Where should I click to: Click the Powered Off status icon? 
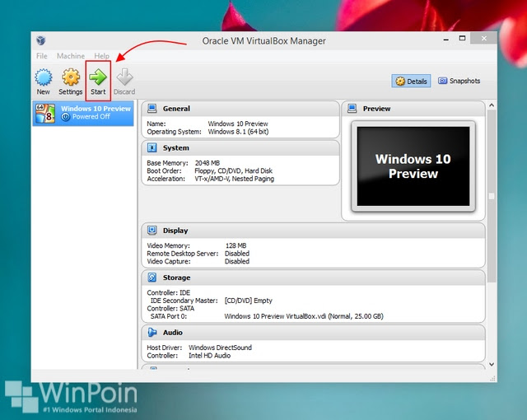pyautogui.click(x=66, y=117)
